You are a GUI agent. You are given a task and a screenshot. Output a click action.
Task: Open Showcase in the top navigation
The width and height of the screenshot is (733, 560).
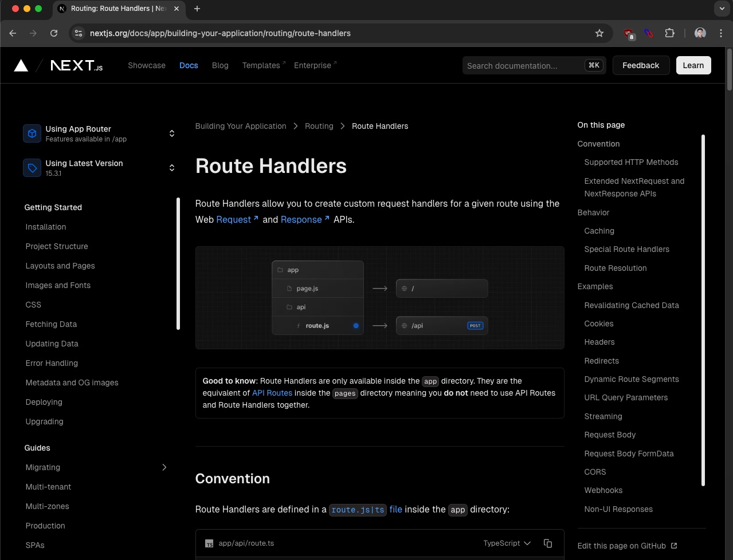tap(147, 65)
